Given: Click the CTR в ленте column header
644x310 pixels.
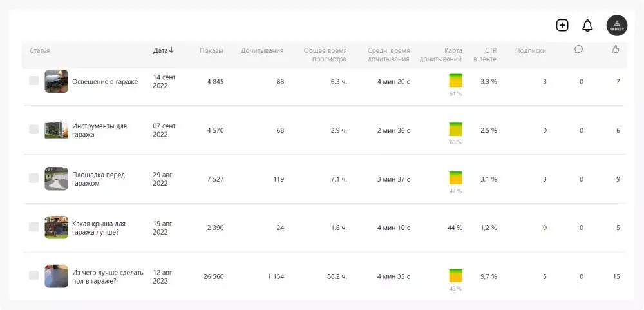Looking at the screenshot, I should click(485, 54).
